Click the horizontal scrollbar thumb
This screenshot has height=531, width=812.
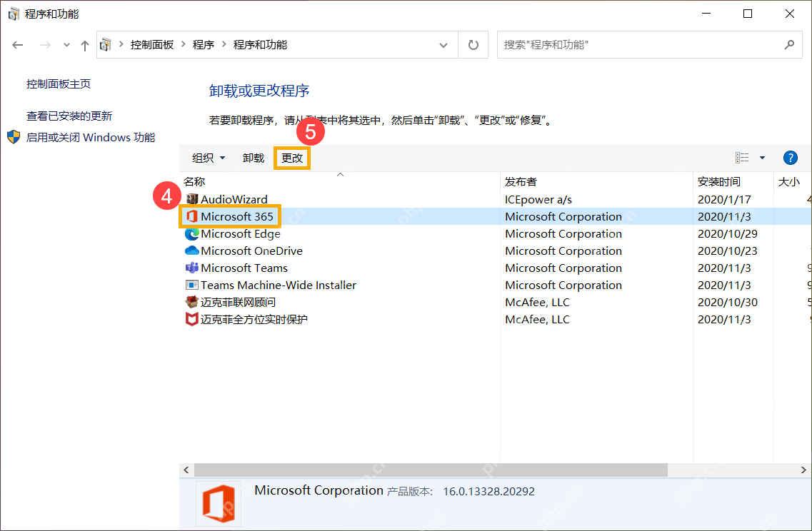tap(431, 470)
